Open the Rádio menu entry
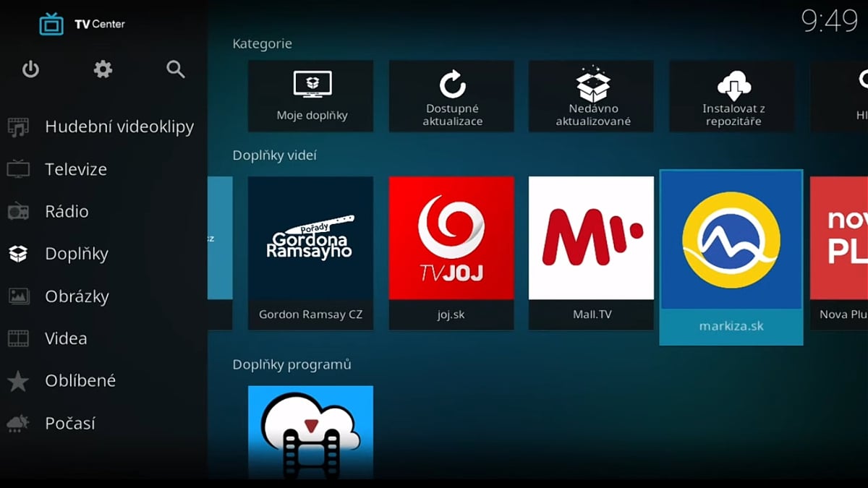This screenshot has height=488, width=868. 103,211
